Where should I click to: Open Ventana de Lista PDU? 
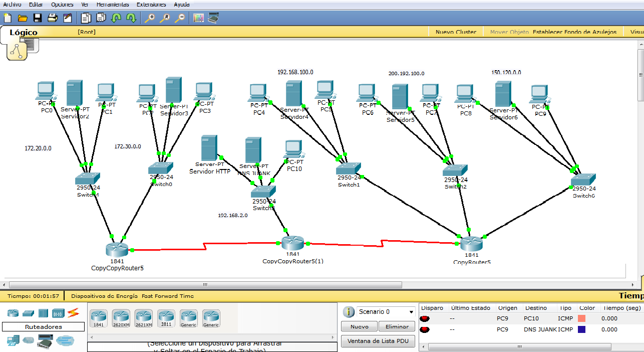(x=378, y=341)
